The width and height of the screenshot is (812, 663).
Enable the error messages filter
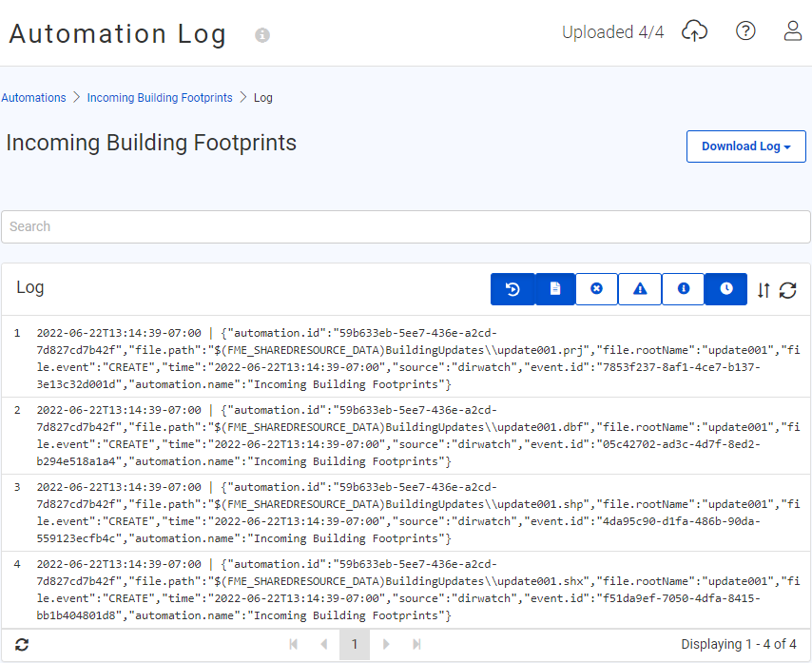[597, 289]
